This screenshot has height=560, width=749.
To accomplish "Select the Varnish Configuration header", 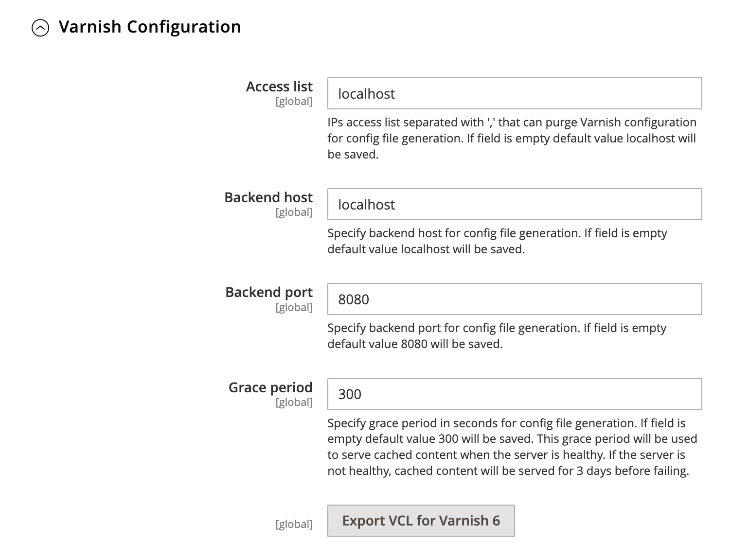I will (150, 27).
